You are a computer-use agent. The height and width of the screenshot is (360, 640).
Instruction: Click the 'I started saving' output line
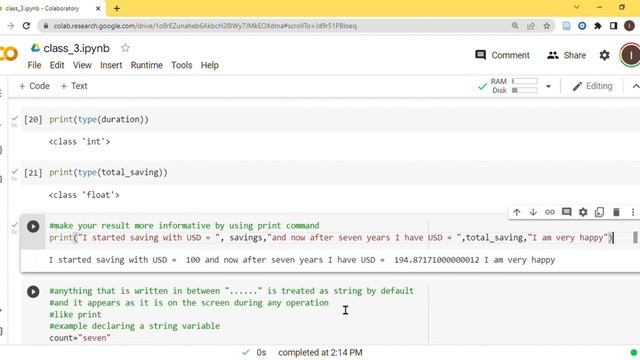[x=302, y=260]
